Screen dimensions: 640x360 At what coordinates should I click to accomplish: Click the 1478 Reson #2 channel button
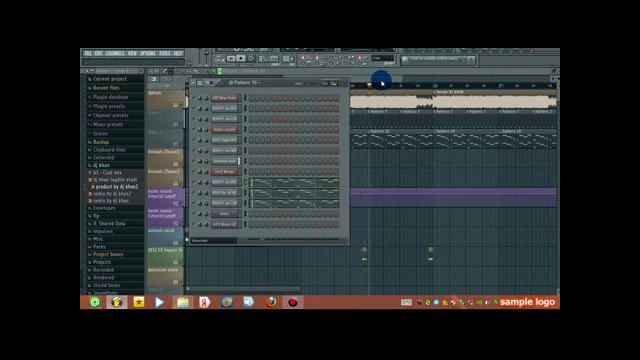(x=225, y=224)
